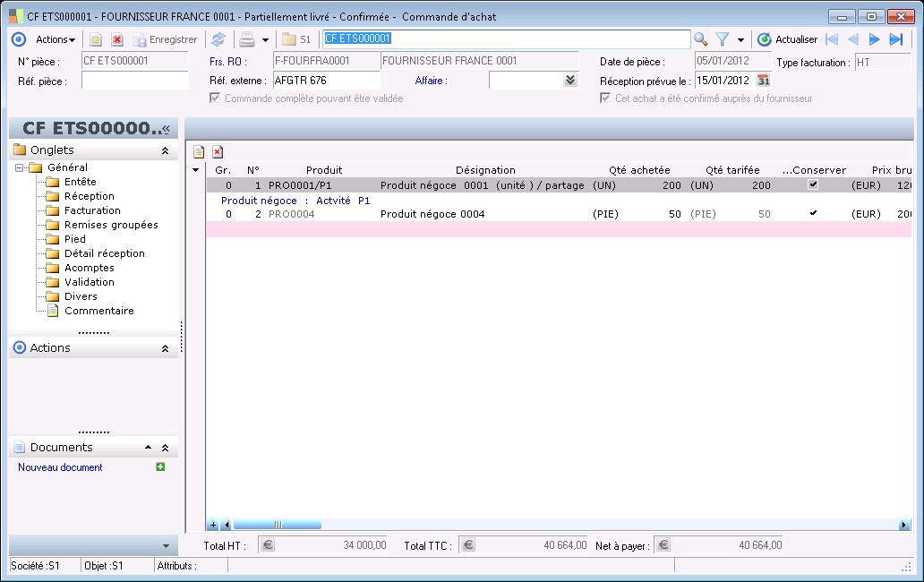Image resolution: width=924 pixels, height=582 pixels.
Task: Select the Commentaire item in Onglets tree
Action: click(x=98, y=311)
